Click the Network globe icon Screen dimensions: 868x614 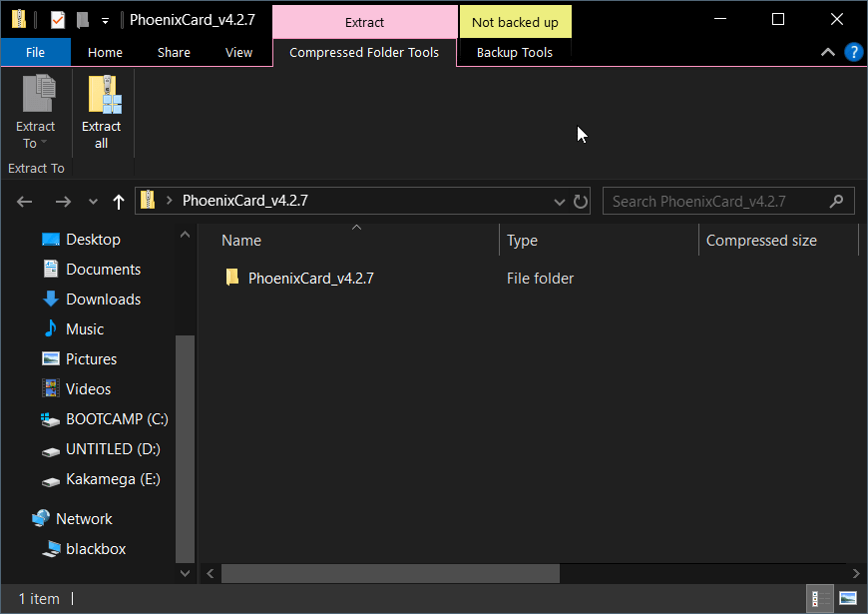tap(41, 518)
